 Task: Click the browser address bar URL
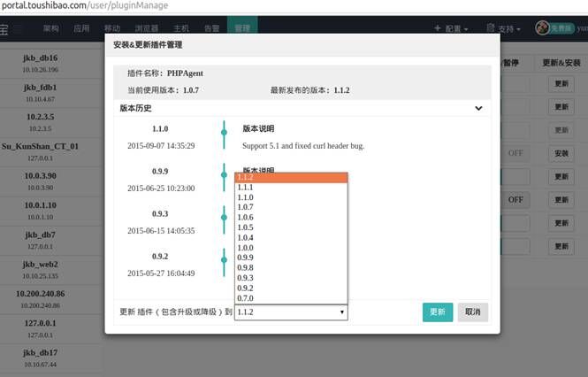click(x=85, y=5)
